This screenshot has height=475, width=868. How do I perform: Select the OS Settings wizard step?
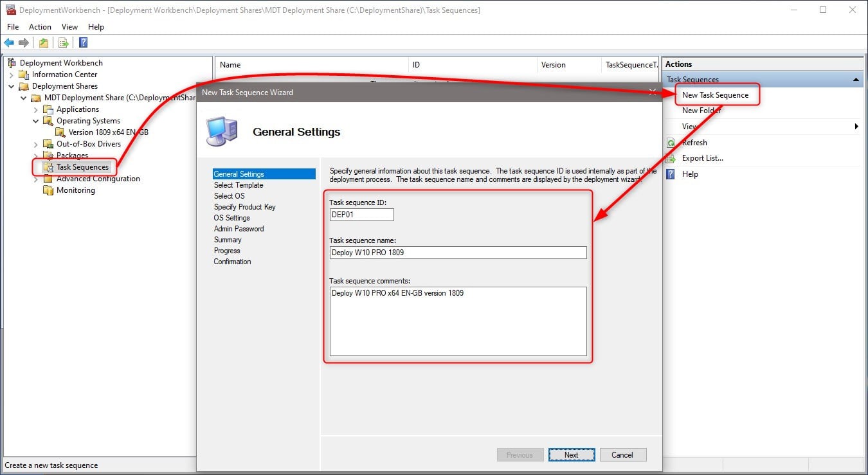(232, 218)
